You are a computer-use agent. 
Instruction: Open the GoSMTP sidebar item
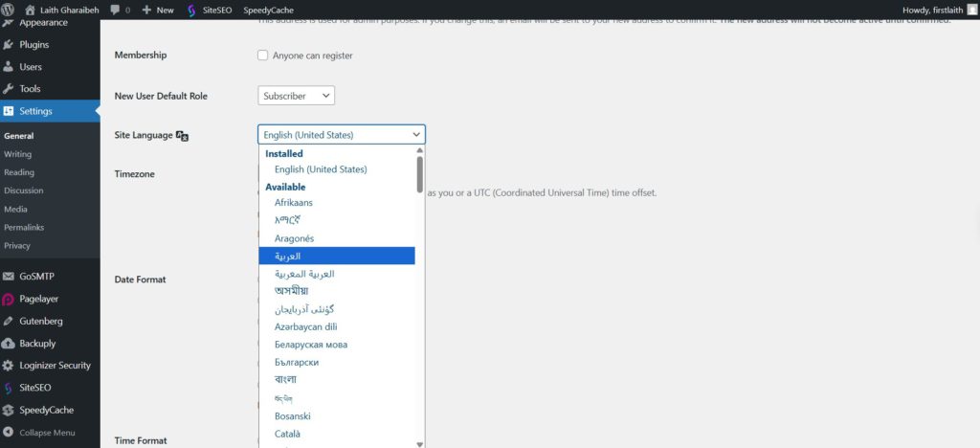point(36,277)
